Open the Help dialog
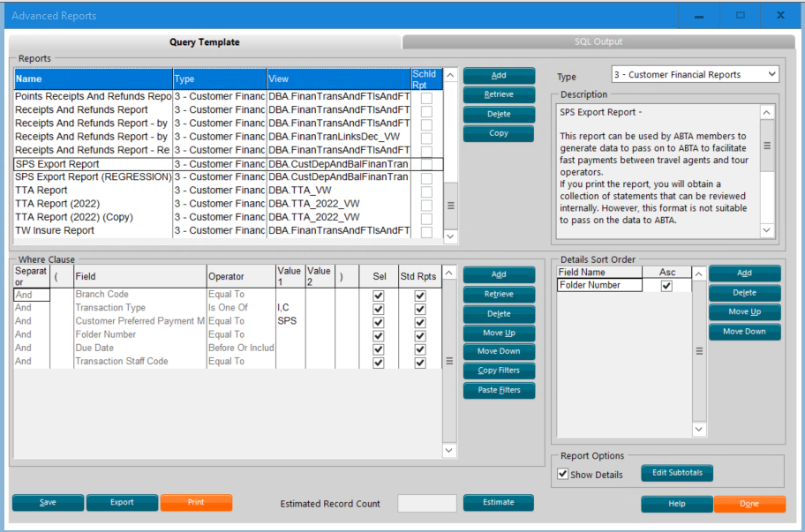Image resolution: width=805 pixels, height=532 pixels. tap(676, 503)
